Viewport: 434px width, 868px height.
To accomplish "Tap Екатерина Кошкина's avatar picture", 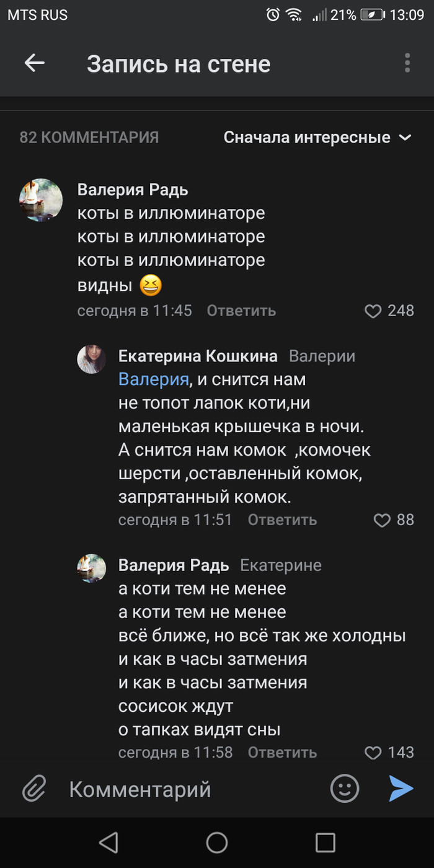I will pyautogui.click(x=92, y=359).
